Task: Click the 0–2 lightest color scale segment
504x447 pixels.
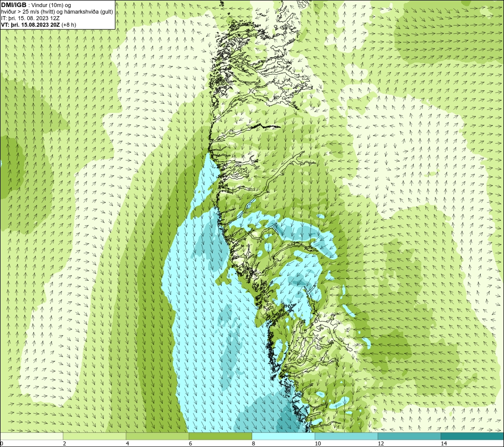Action: (x=31, y=436)
